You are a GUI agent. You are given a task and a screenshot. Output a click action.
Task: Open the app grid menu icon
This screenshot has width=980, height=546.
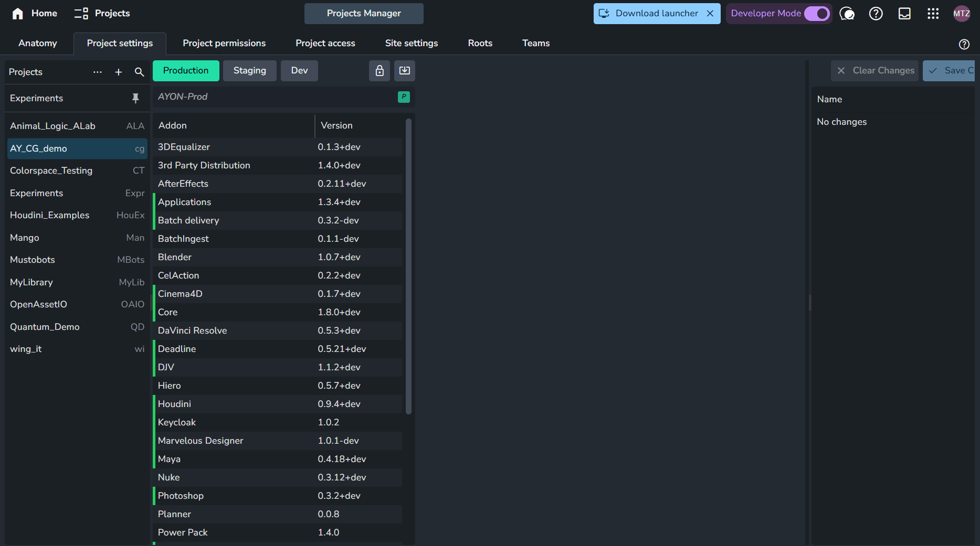933,14
